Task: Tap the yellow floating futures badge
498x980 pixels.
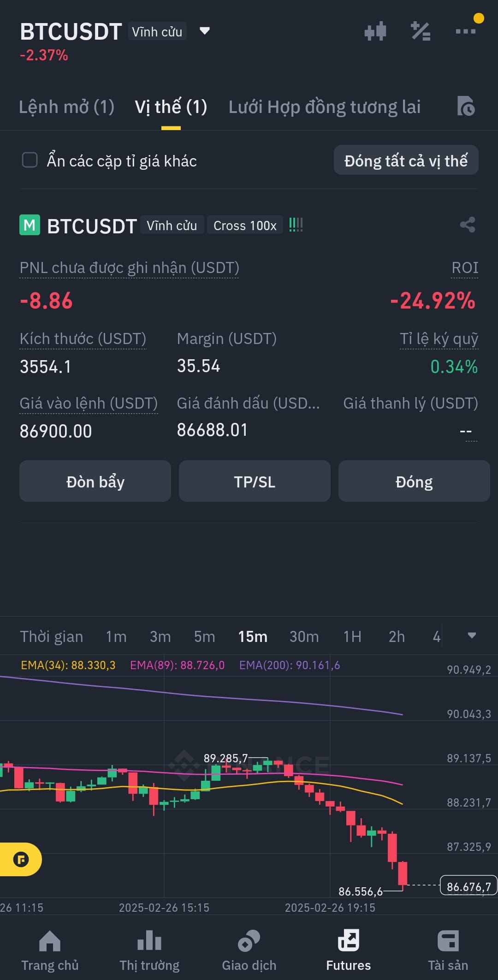Action: tap(21, 859)
